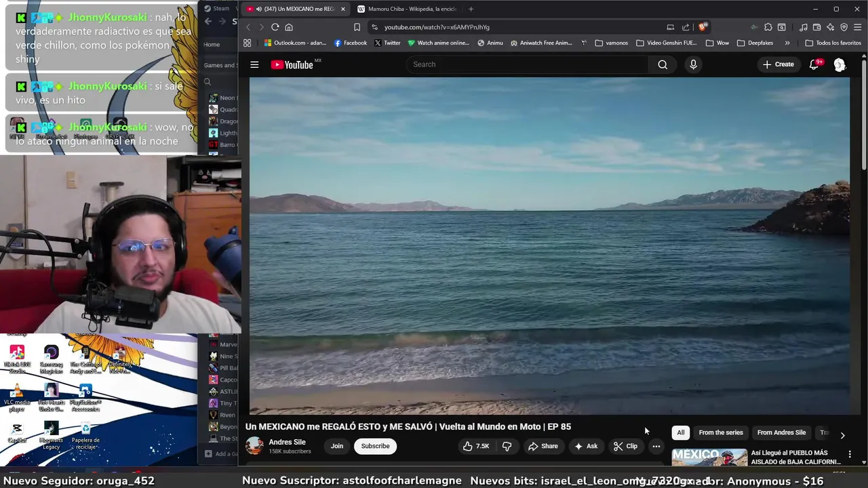Open Outlook.com bookmark
Viewport: 868px width, 488px height.
[295, 43]
